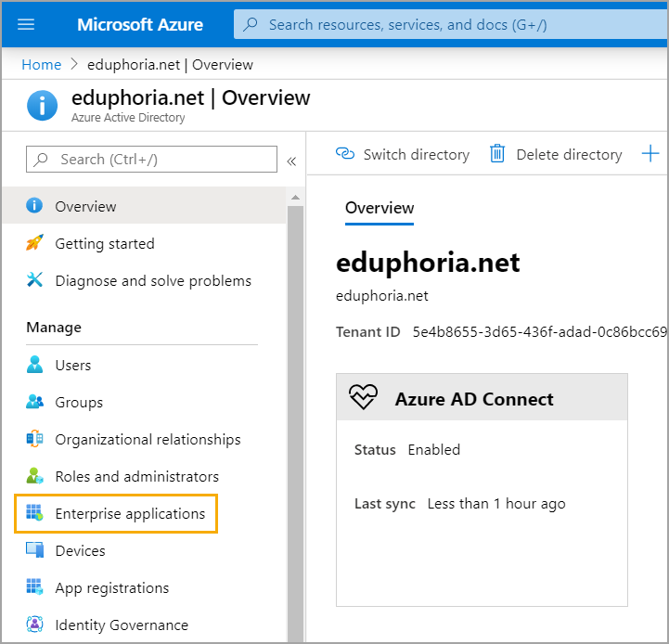Screen dimensions: 669x644
Task: Click the Devices monitor icon
Action: [x=34, y=549]
